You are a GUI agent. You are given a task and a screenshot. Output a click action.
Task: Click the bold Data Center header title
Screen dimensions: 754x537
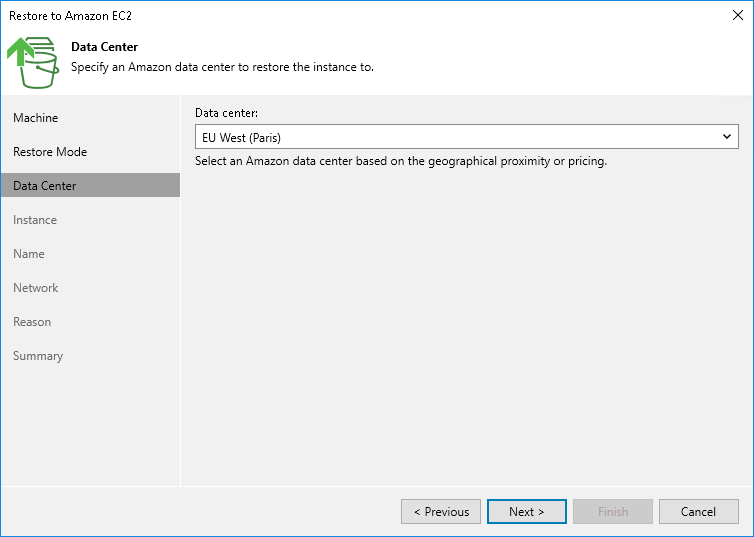point(105,47)
